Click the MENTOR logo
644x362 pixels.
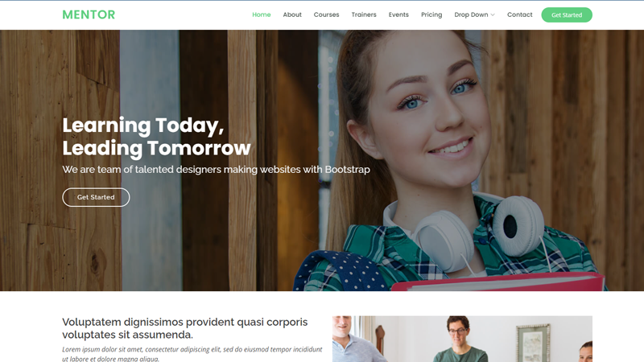tap(89, 14)
